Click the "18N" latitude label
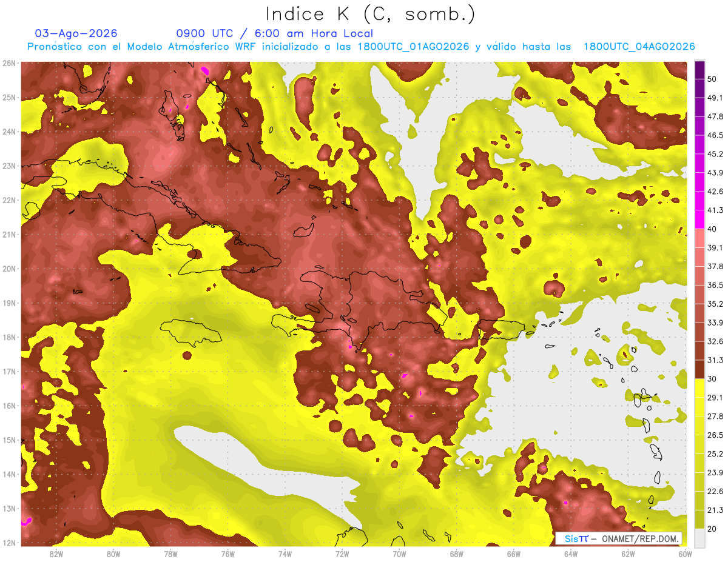 tap(9, 337)
